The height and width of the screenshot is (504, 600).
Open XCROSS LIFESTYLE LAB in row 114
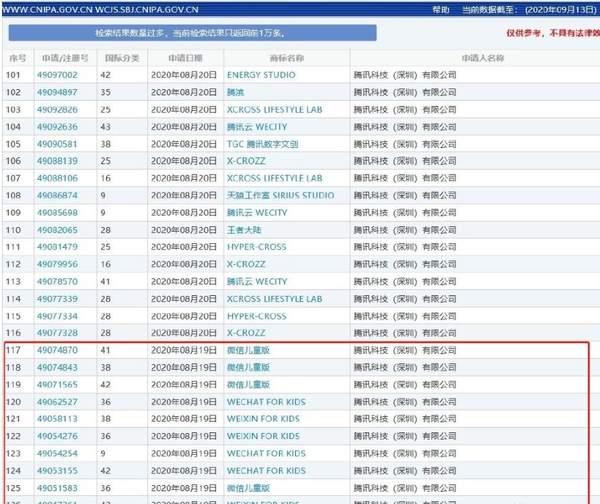click(x=274, y=299)
